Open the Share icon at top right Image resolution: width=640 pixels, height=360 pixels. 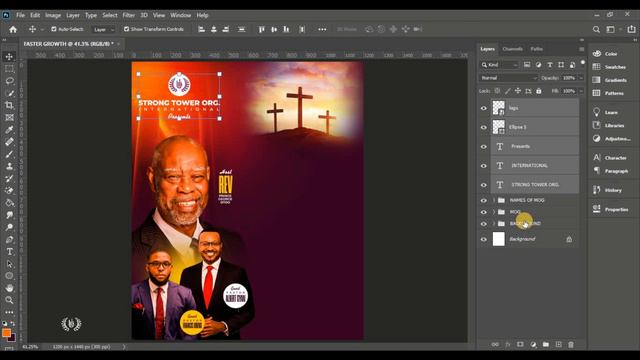(x=631, y=29)
